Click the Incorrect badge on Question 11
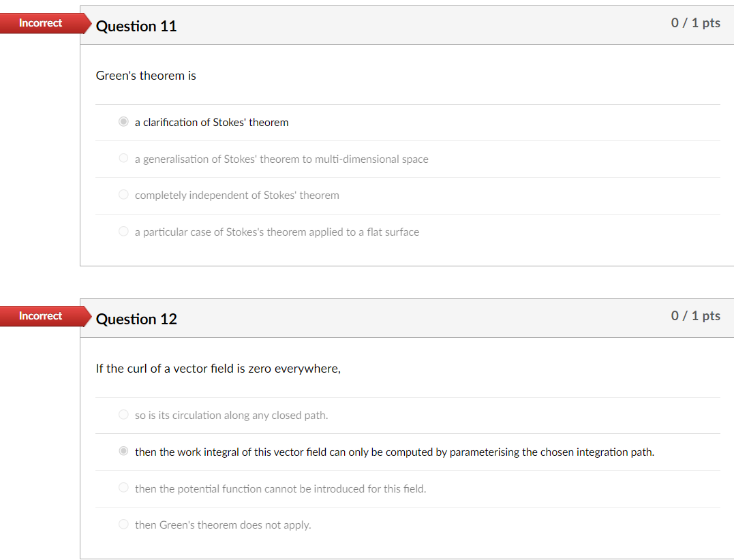This screenshot has width=734, height=560. click(x=40, y=22)
